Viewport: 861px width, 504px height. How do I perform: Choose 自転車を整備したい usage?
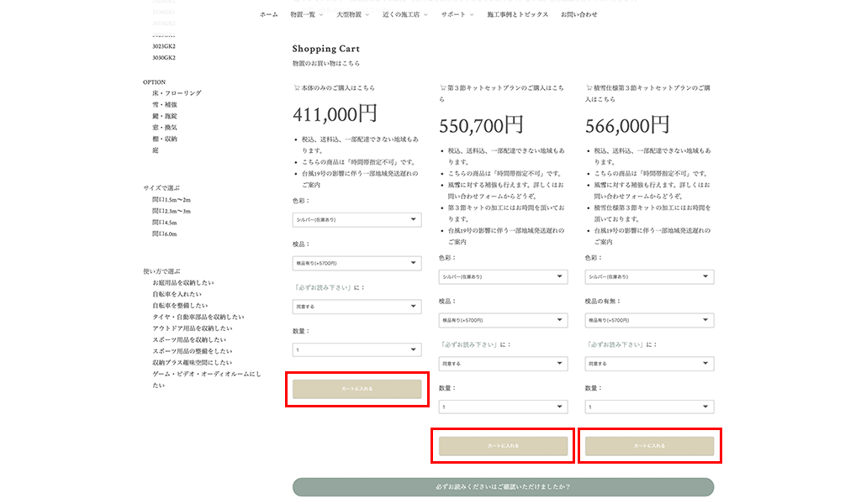[x=180, y=306]
